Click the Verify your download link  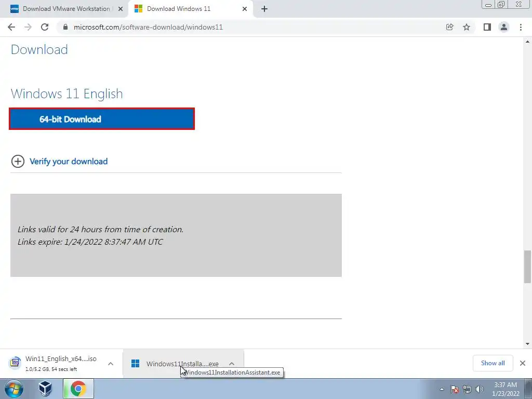[69, 161]
